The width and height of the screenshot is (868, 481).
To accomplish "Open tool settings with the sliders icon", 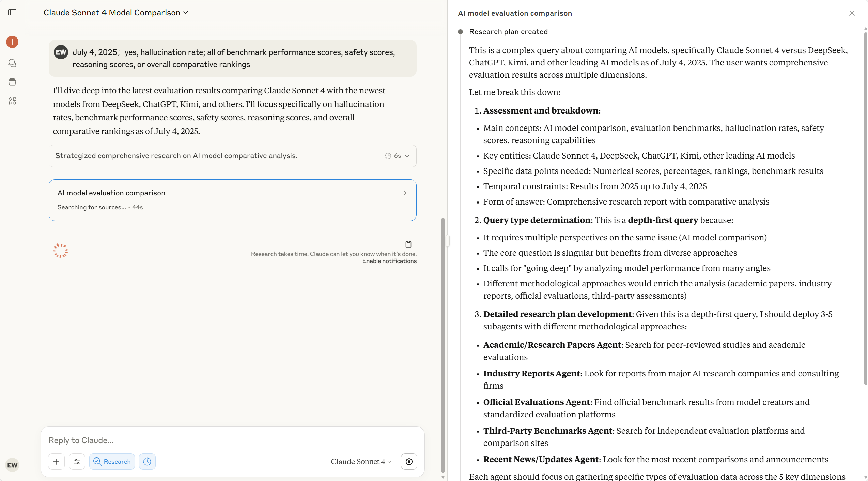I will (x=77, y=461).
